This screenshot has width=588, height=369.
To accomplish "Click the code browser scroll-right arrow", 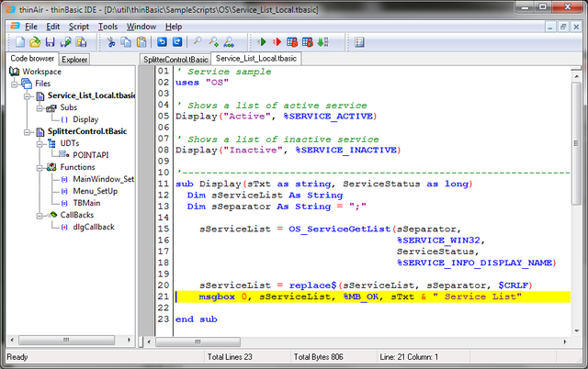I will pos(129,341).
